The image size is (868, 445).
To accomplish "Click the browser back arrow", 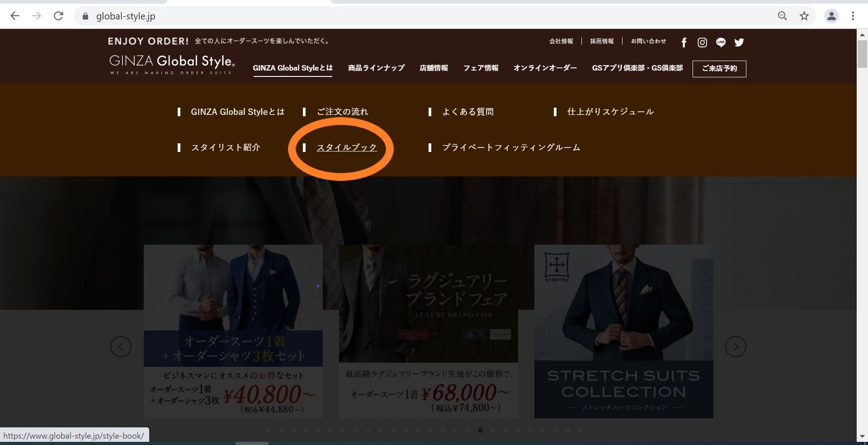I will point(15,16).
